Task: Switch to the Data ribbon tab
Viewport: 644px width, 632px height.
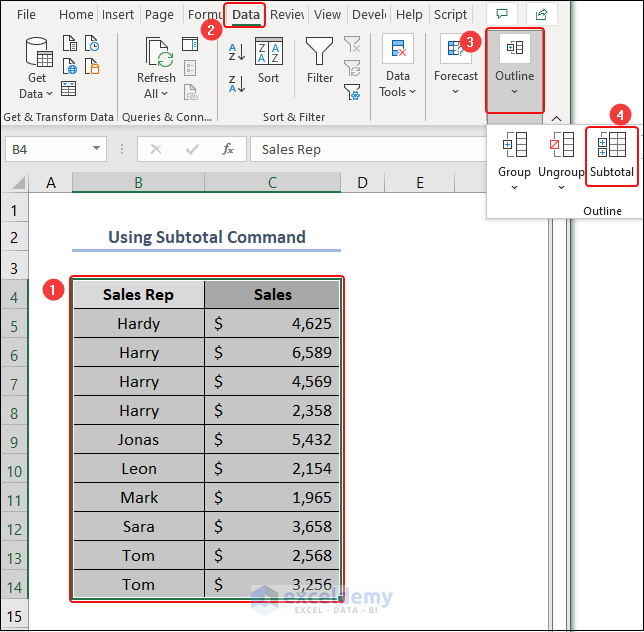Action: [246, 14]
